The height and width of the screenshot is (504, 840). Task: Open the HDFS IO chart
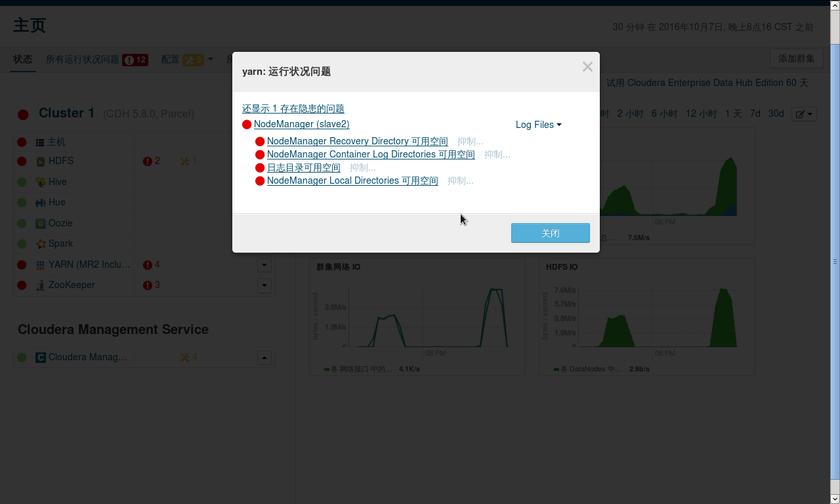click(562, 267)
